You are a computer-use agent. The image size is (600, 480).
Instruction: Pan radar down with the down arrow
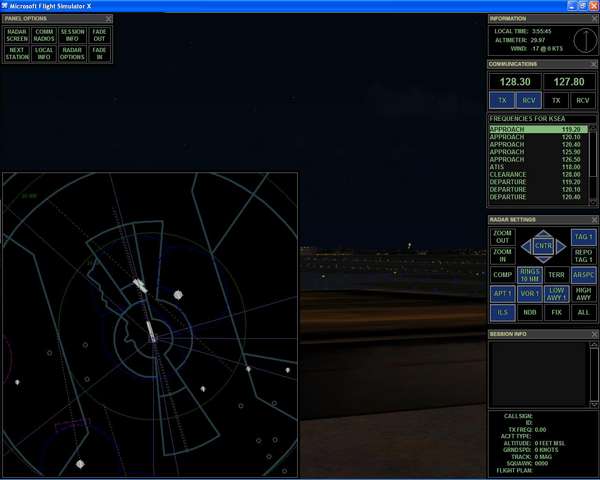point(543,258)
